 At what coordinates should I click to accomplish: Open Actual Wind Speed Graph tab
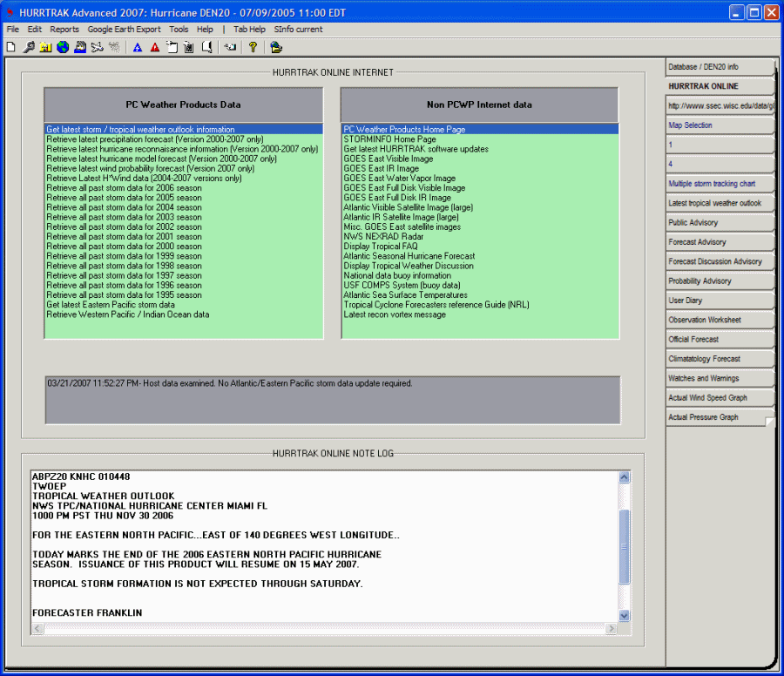pyautogui.click(x=720, y=398)
